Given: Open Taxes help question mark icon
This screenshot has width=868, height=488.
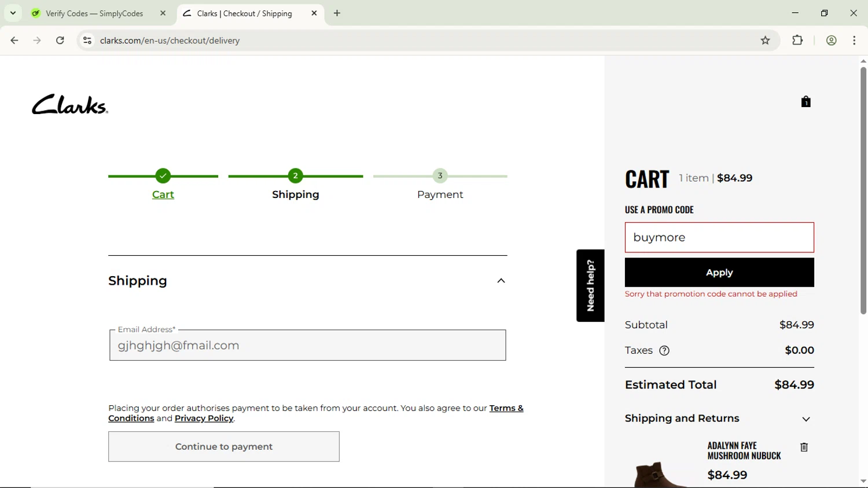Looking at the screenshot, I should (664, 351).
